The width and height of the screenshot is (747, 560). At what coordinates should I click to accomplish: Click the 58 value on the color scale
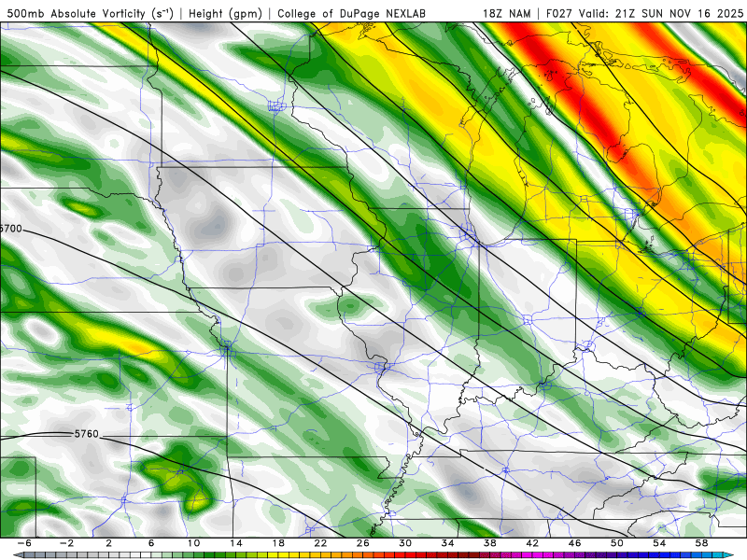coord(701,543)
